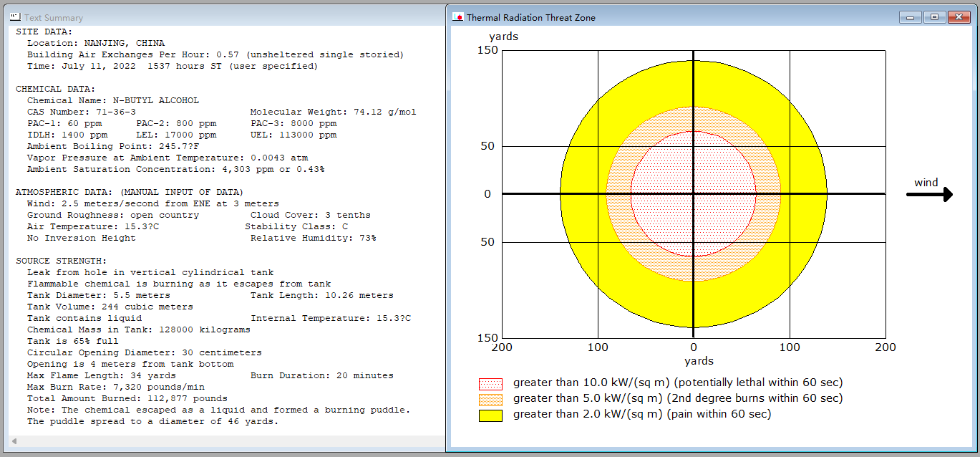Screen dimensions: 980x457
Task: Click the yellow 2.0 kW legend swatch
Action: [490, 415]
